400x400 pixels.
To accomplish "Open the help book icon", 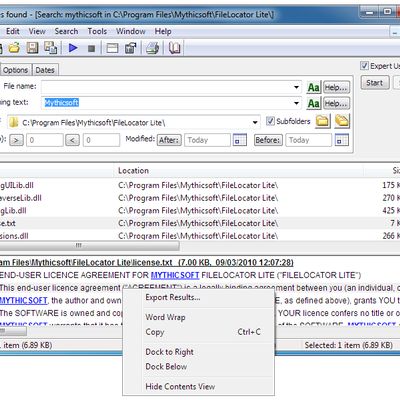I will point(175,48).
